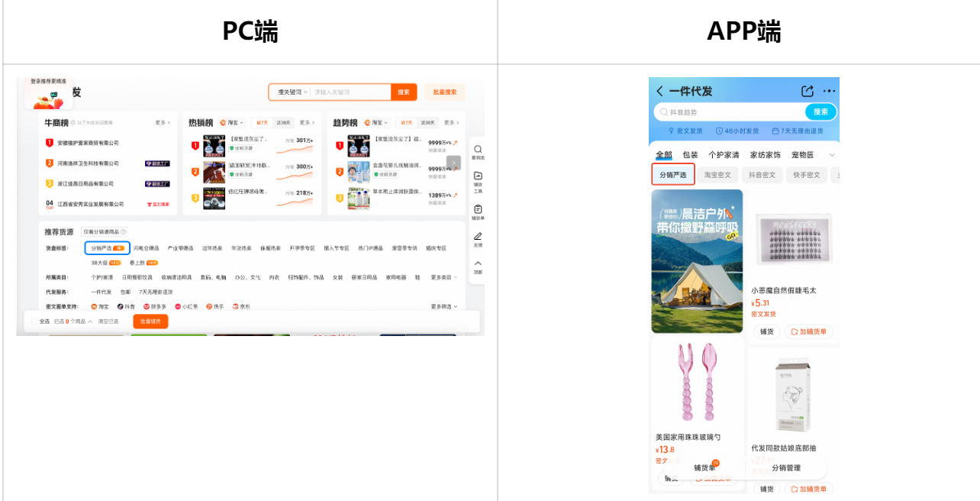Open 江西省 company ranked 04 in 牛商榜
980x501 pixels.
[90, 205]
